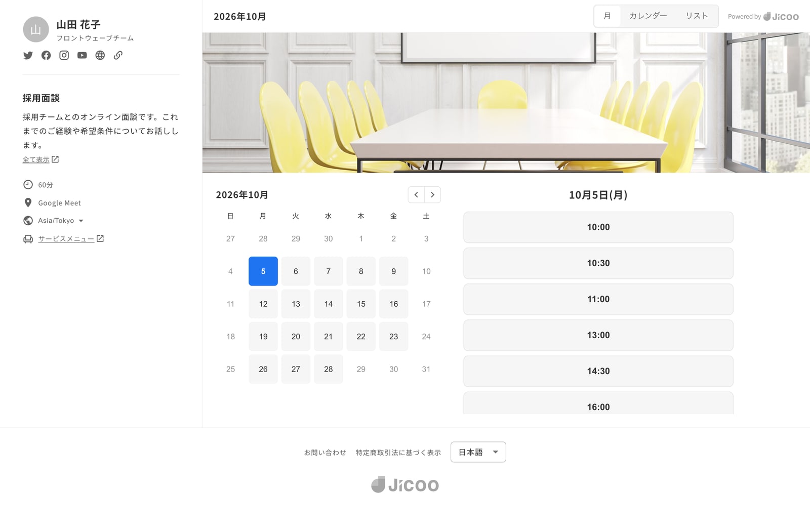Image resolution: width=810 pixels, height=532 pixels.
Task: Click the 10月5日(月) date heading
Action: coord(598,195)
